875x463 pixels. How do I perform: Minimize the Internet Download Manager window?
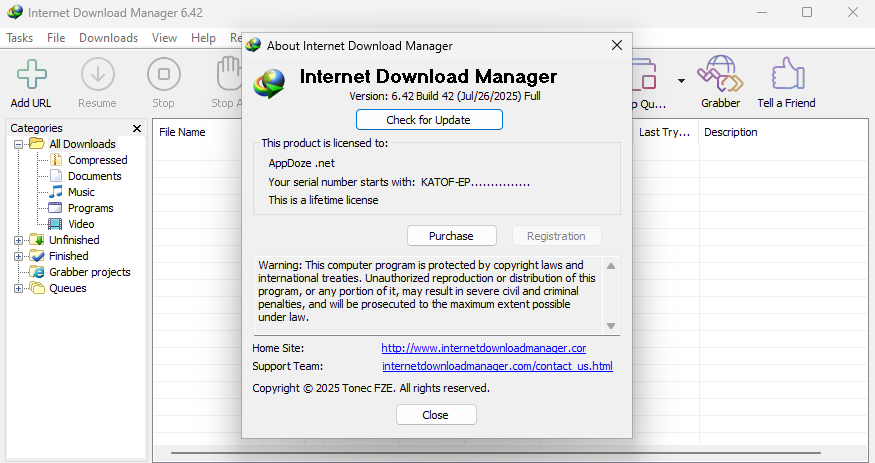[762, 12]
